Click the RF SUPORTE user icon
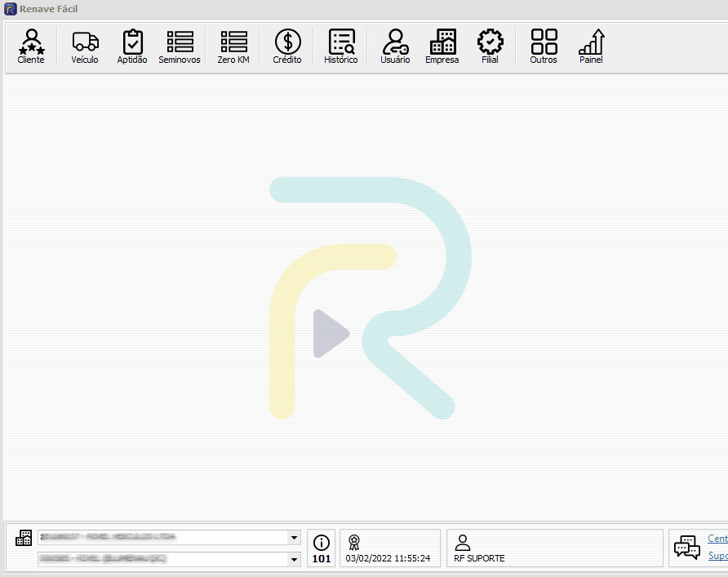 coord(463,542)
